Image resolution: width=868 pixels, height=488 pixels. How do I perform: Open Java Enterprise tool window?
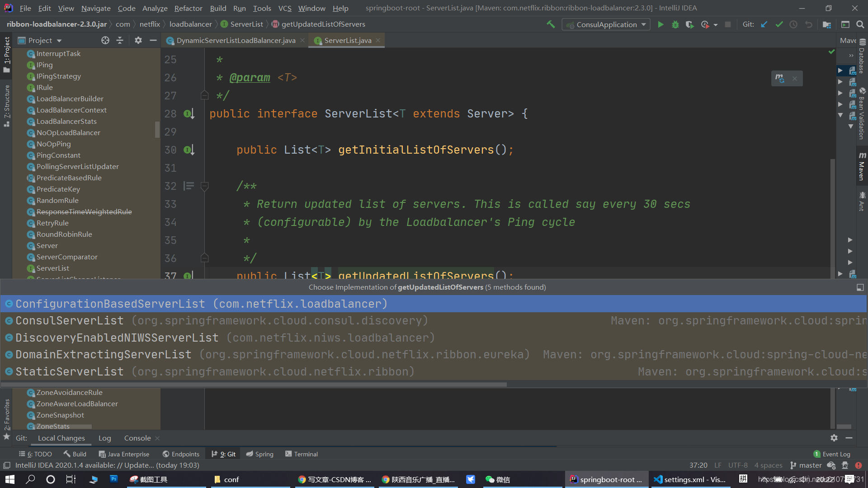[x=124, y=454]
